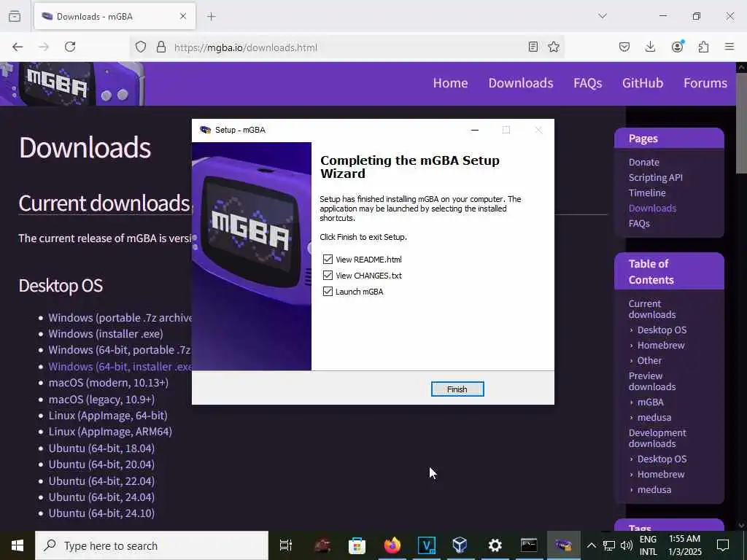The image size is (747, 560).
Task: Click Ubuntu (64-bit, 20.04) link
Action: point(101,464)
